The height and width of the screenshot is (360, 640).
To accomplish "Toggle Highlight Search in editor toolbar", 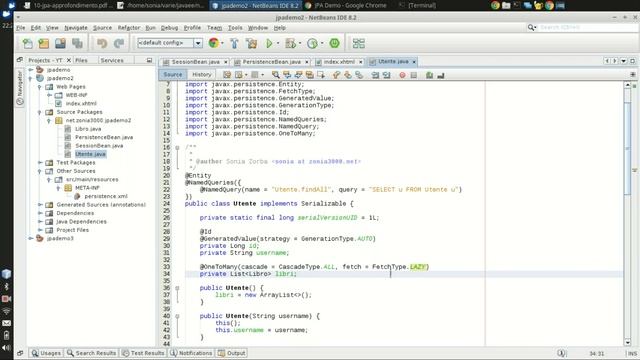I will coord(309,75).
